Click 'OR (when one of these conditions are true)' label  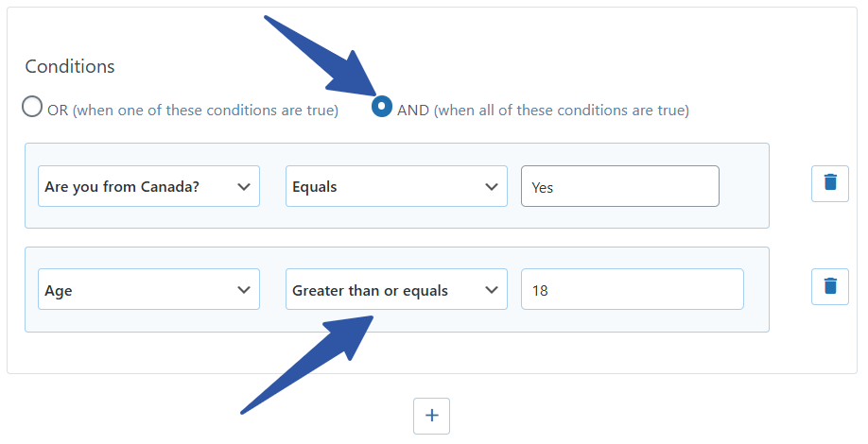point(193,111)
